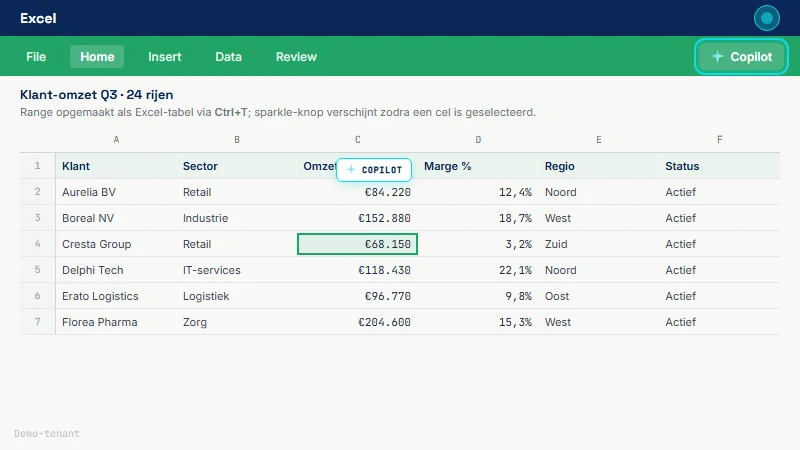Select cell Florea Pharma
The height and width of the screenshot is (450, 800).
point(116,322)
